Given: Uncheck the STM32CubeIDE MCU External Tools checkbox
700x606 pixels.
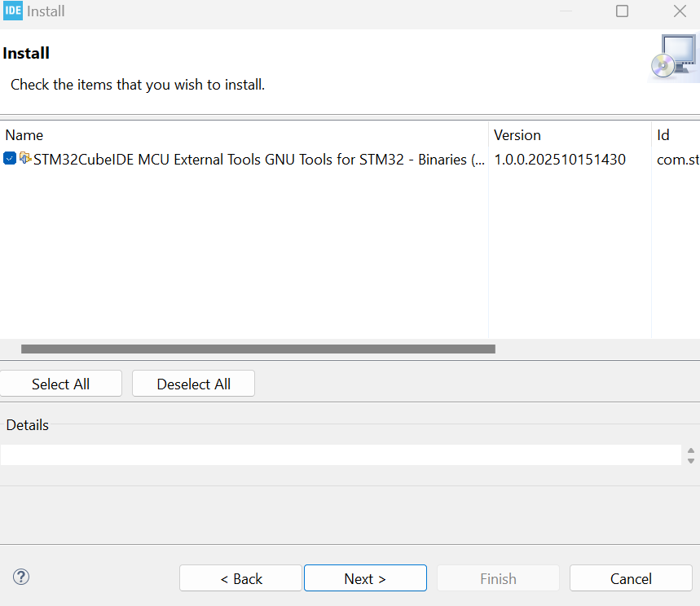Looking at the screenshot, I should (10, 159).
